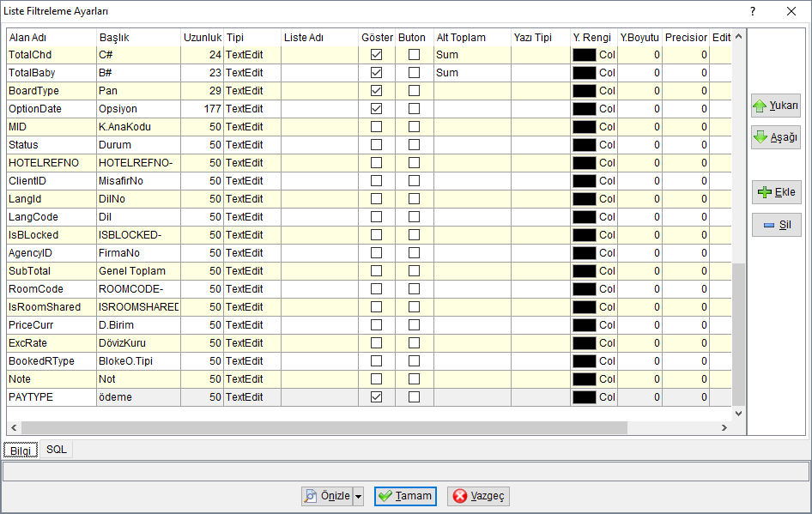This screenshot has width=812, height=514.
Task: Click the Önizle preview button
Action: (x=327, y=496)
